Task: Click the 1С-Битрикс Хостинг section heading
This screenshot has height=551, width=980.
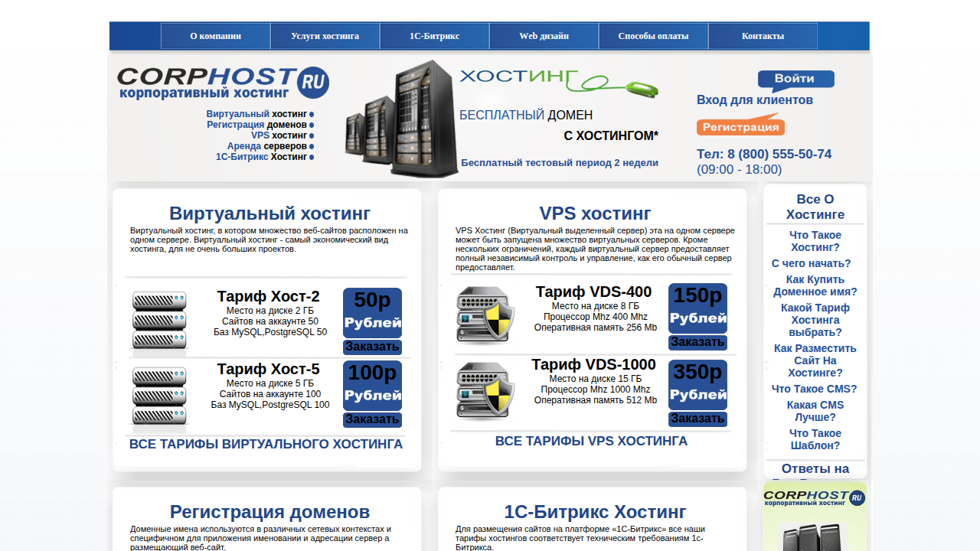Action: 596,511
